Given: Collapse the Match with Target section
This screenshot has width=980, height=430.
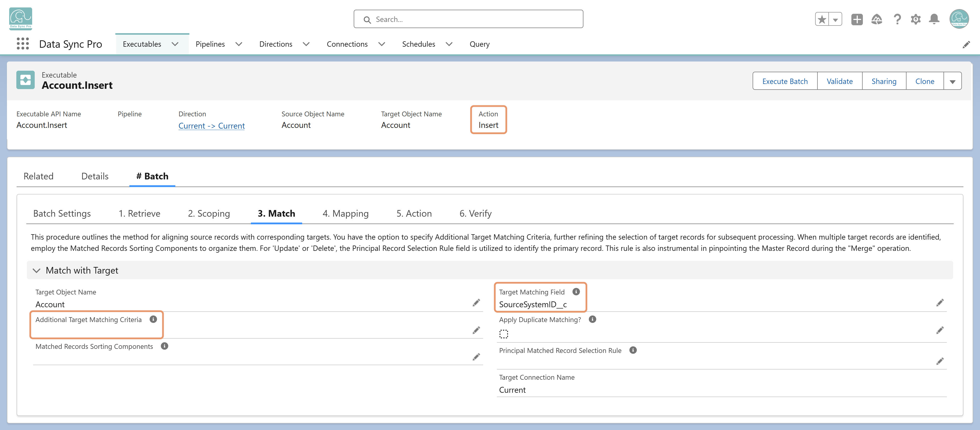Looking at the screenshot, I should tap(36, 271).
